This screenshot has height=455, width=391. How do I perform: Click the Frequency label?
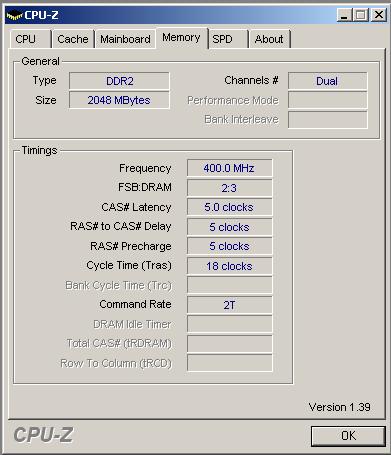(145, 168)
